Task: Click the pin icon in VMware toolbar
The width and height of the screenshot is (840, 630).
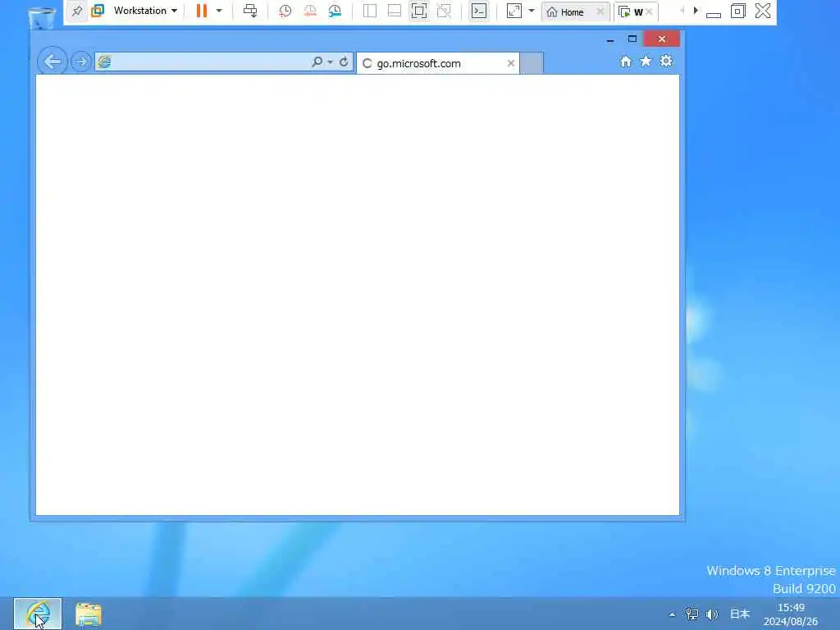Action: [77, 11]
